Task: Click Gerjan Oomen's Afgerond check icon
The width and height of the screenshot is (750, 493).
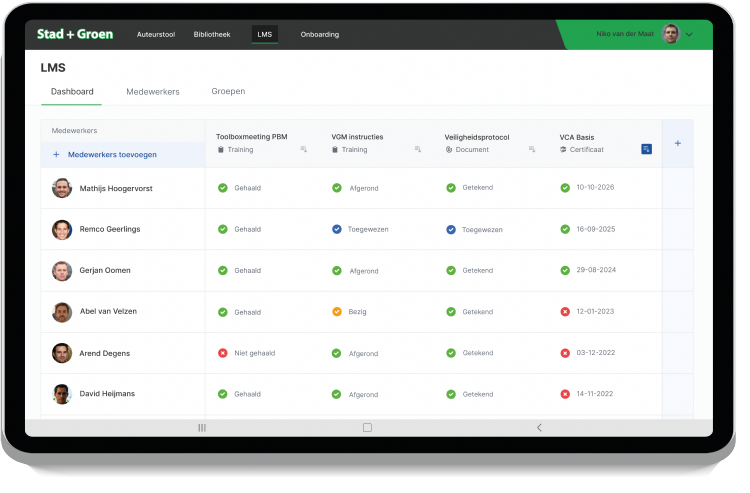Action: pos(337,271)
